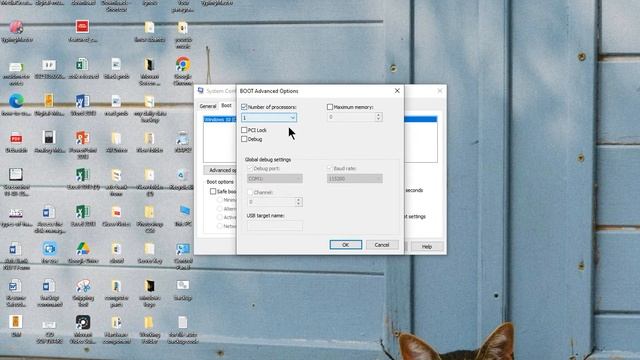This screenshot has height=360, width=640.
Task: Select the Photoshop CS6 folder icon
Action: [149, 212]
